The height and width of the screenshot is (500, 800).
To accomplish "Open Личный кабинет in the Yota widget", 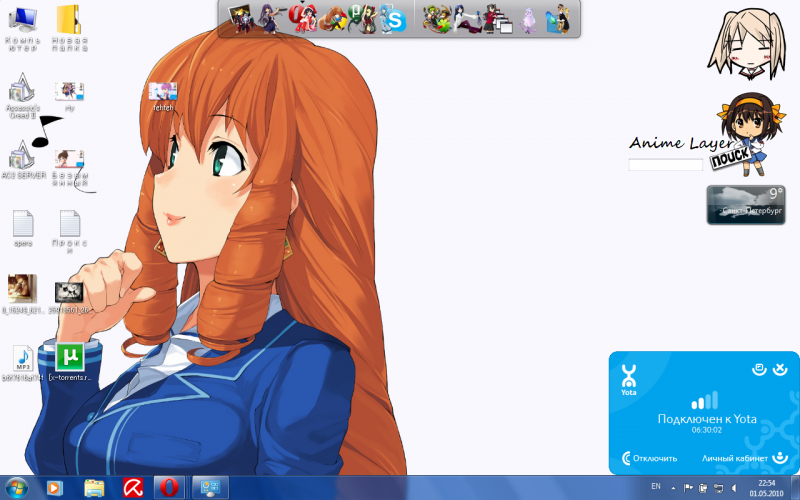I will click(x=745, y=458).
